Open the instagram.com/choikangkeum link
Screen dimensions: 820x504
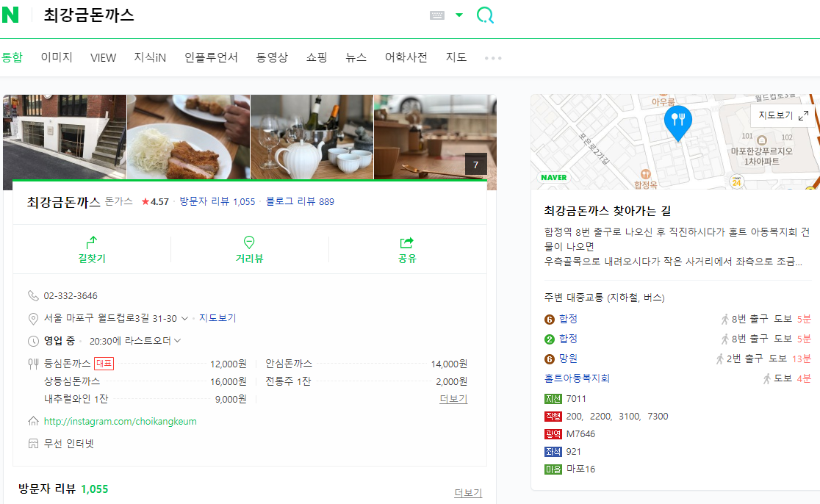coord(121,422)
